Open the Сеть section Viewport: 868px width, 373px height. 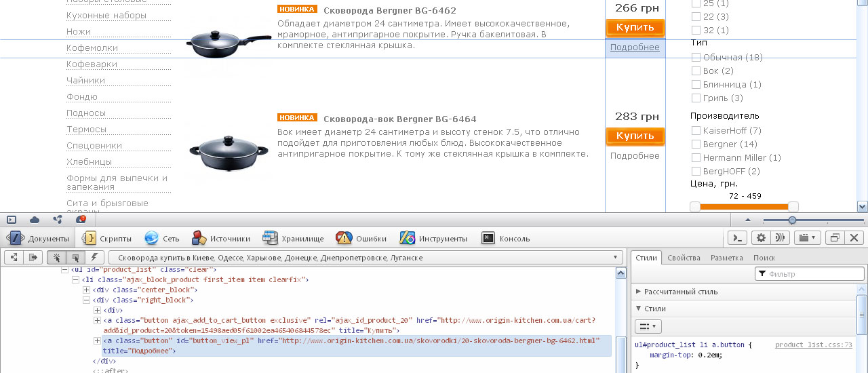tap(161, 238)
